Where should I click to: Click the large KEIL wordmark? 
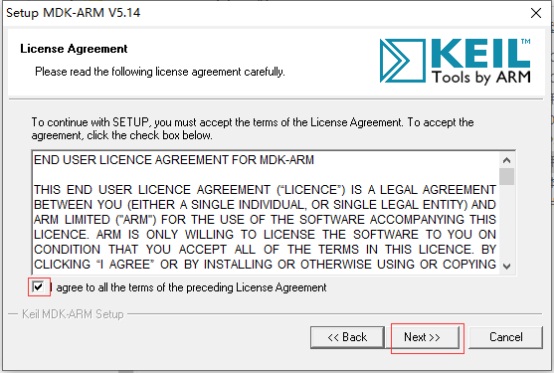[480, 53]
